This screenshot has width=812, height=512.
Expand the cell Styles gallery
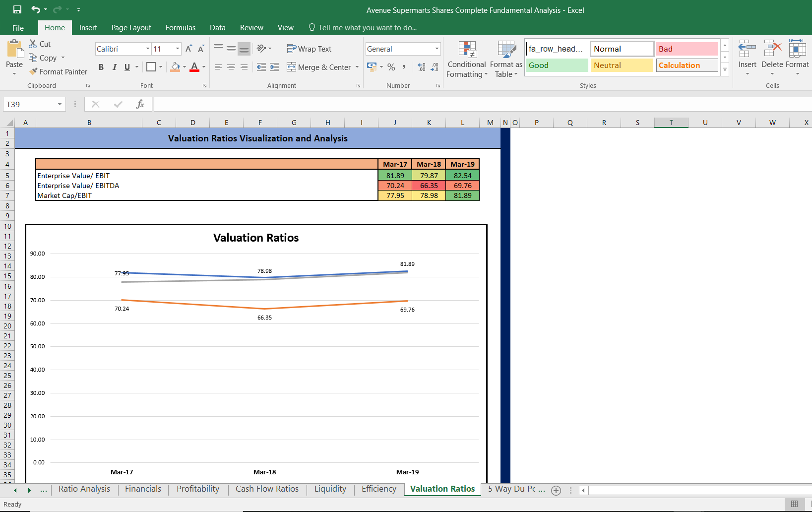[725, 70]
